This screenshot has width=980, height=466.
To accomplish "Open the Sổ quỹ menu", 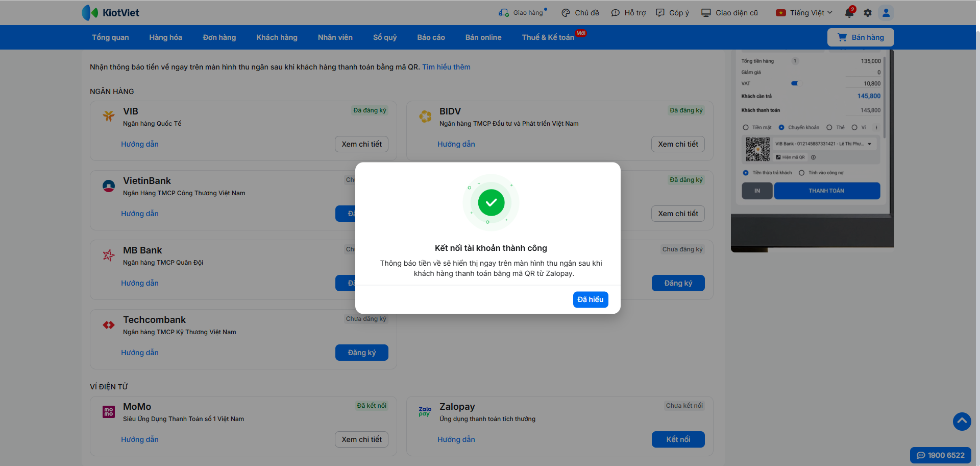I will point(385,37).
